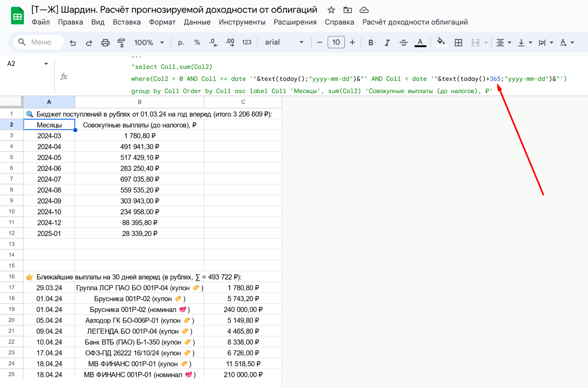
Task: Toggle bold formatting
Action: click(370, 42)
